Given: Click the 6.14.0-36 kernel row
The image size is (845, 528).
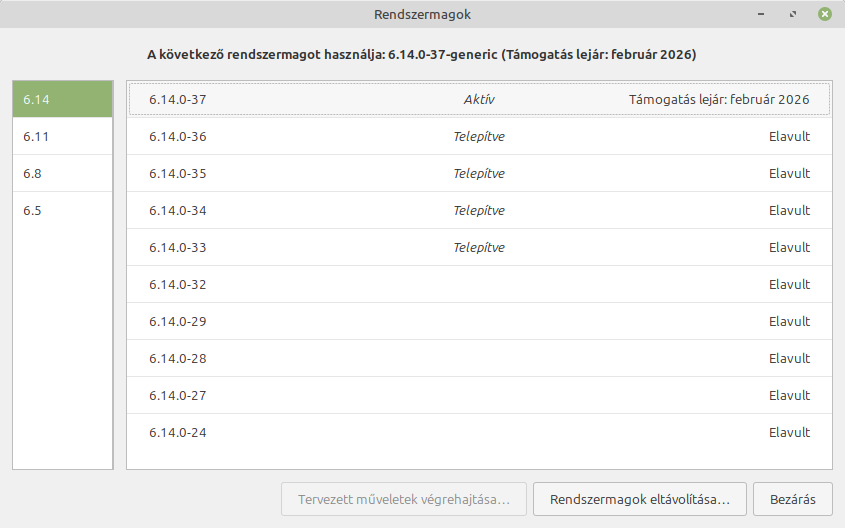Looking at the screenshot, I should [x=479, y=136].
